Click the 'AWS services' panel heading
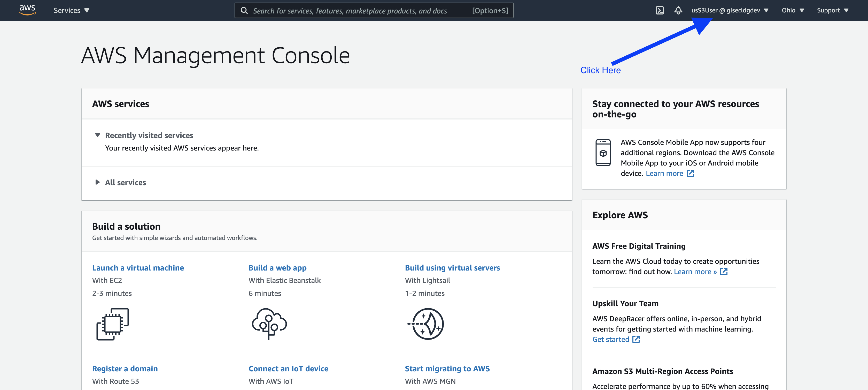The width and height of the screenshot is (868, 390). [121, 104]
